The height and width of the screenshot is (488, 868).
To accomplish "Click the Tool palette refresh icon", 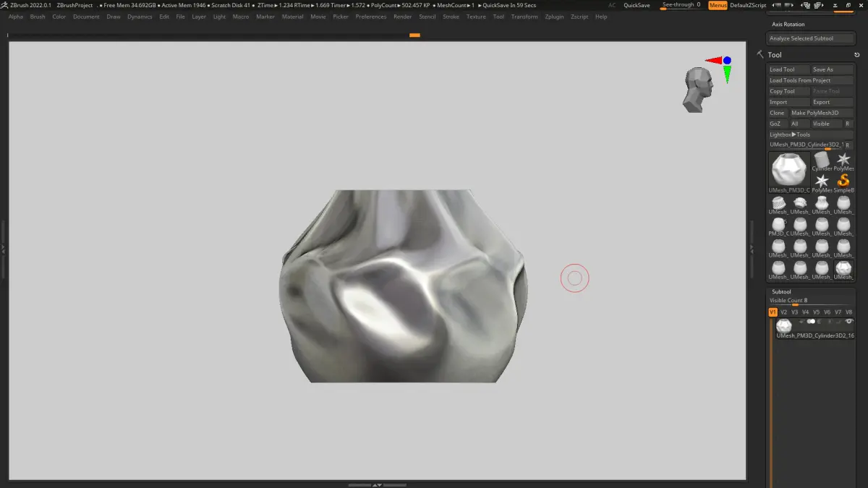I will (x=857, y=55).
